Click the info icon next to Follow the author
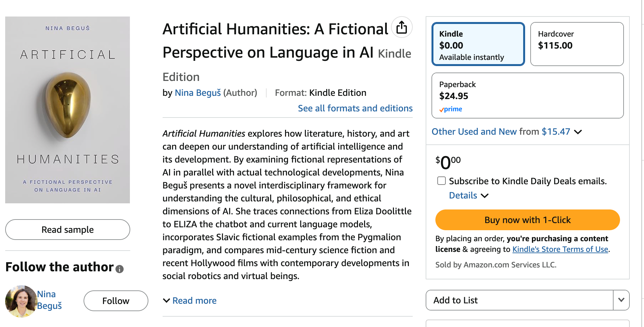This screenshot has width=644, height=327. (x=120, y=269)
